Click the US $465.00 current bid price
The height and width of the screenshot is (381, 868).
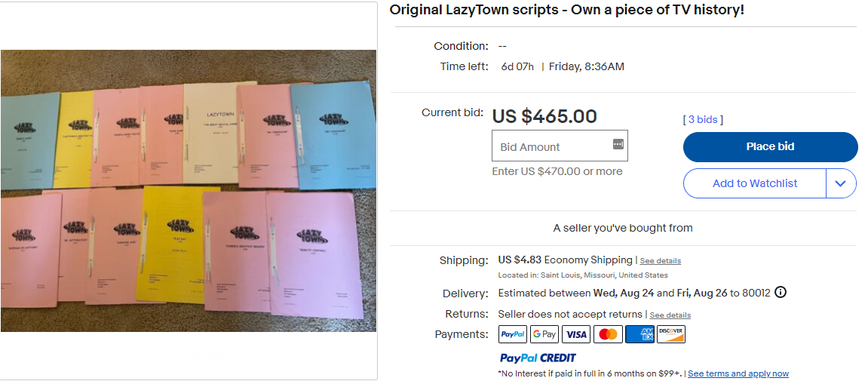point(544,116)
